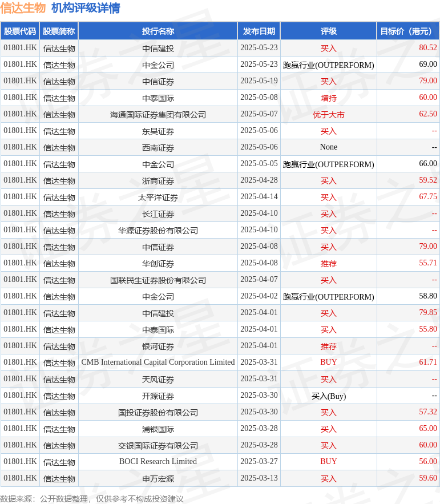Select target price 56.00

pos(428,462)
